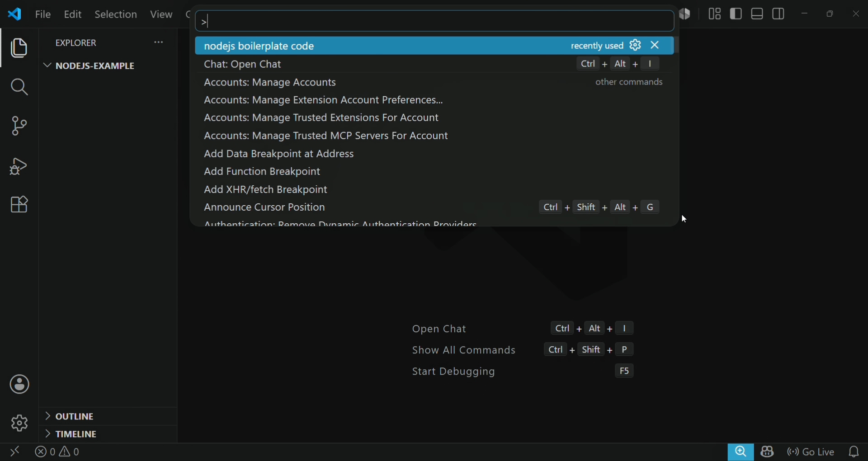
Task: Select Add Function Breakpoint command
Action: [x=434, y=172]
